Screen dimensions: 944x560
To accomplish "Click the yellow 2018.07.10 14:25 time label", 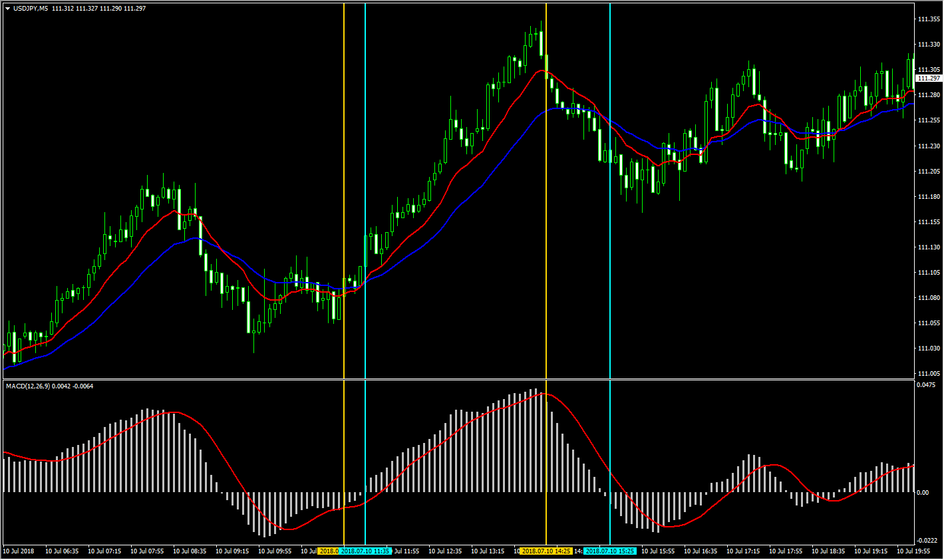I will (x=546, y=551).
